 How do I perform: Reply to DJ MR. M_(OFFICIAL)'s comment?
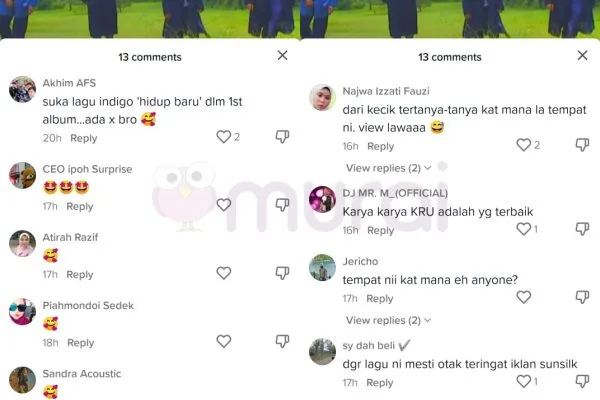pyautogui.click(x=380, y=230)
